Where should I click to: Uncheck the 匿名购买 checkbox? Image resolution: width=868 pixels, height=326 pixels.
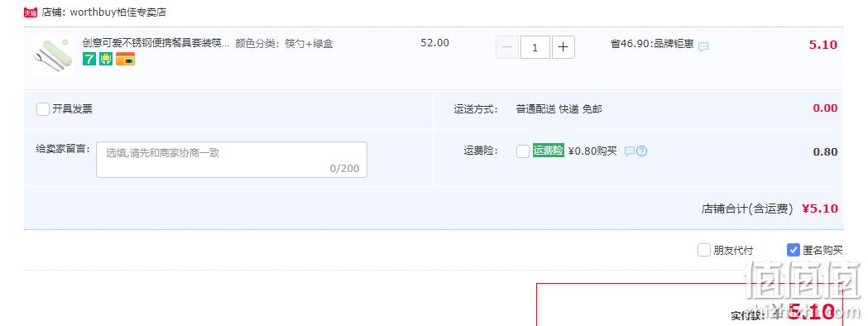[x=794, y=250]
